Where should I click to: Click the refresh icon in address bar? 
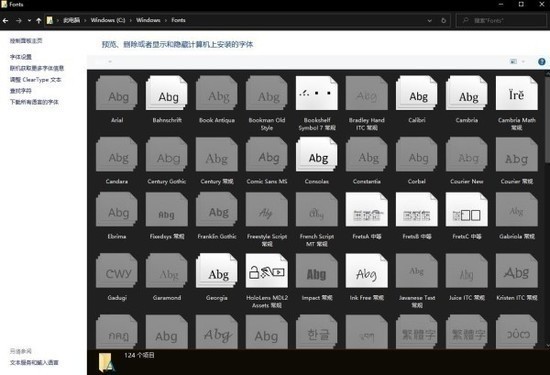click(443, 20)
